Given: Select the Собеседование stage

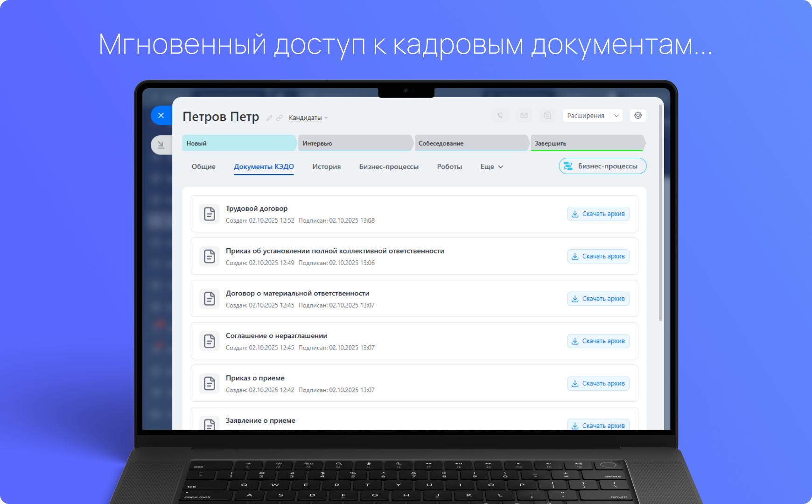Looking at the screenshot, I should pyautogui.click(x=472, y=143).
